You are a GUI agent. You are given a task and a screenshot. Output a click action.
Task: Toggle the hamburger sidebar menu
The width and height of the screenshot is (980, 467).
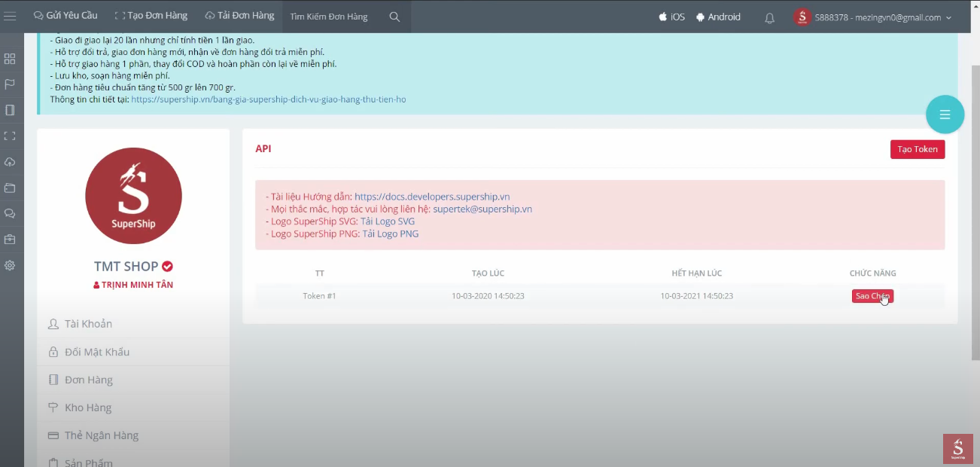pyautogui.click(x=10, y=17)
